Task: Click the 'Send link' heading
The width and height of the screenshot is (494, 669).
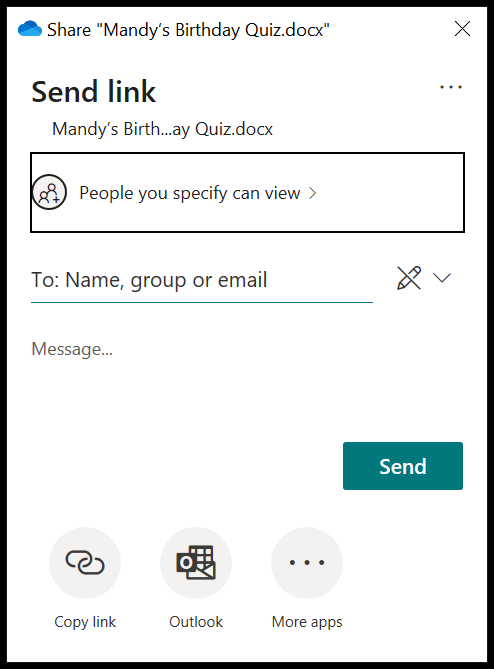Action: (93, 91)
